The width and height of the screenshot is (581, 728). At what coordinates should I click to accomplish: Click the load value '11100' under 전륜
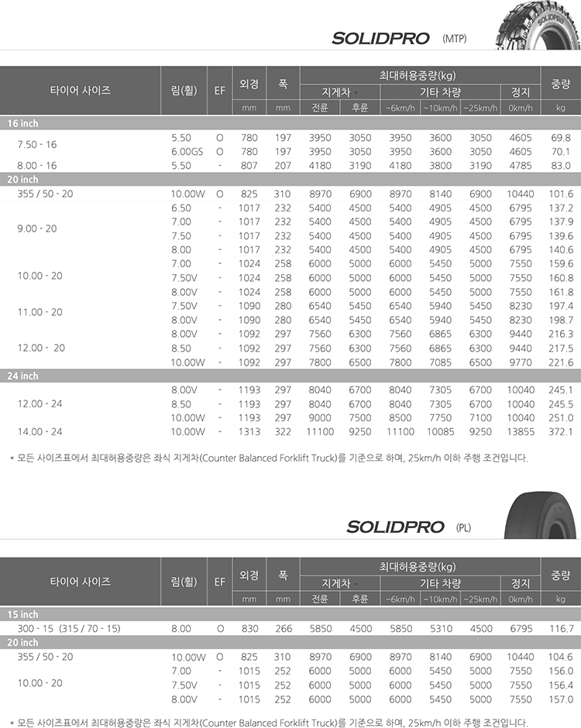click(x=320, y=431)
